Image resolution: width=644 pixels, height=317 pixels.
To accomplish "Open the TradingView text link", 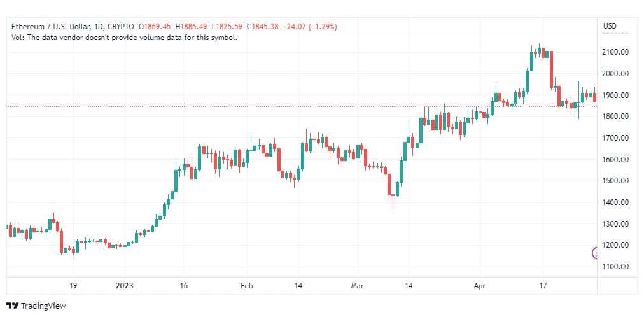I will (43, 306).
